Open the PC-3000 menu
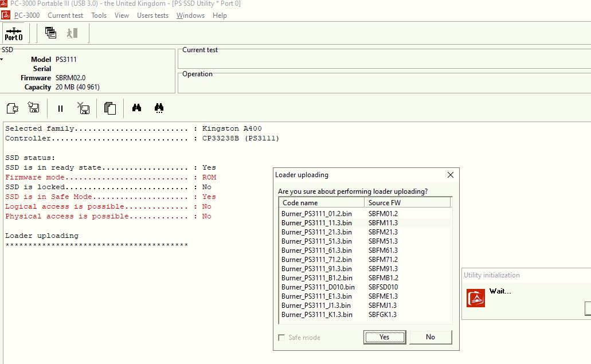The image size is (591, 364). (27, 15)
